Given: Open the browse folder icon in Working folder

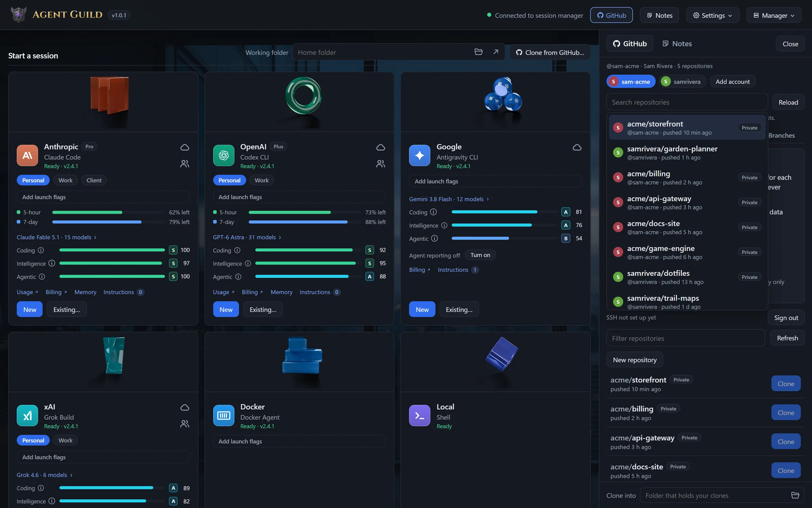Looking at the screenshot, I should tap(478, 52).
